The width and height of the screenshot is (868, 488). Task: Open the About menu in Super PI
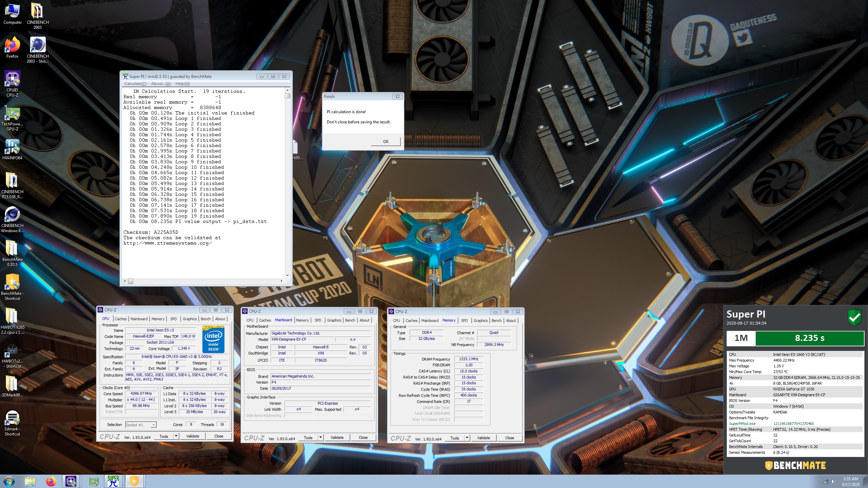pyautogui.click(x=161, y=84)
